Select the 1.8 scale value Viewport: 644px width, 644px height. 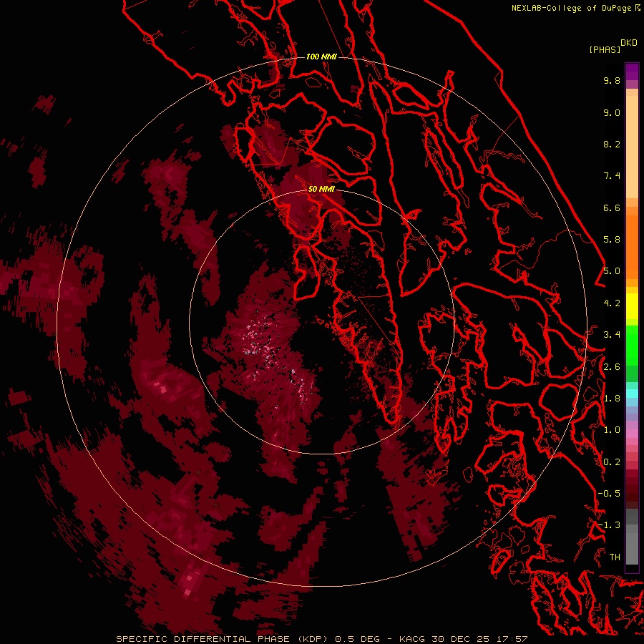click(612, 399)
